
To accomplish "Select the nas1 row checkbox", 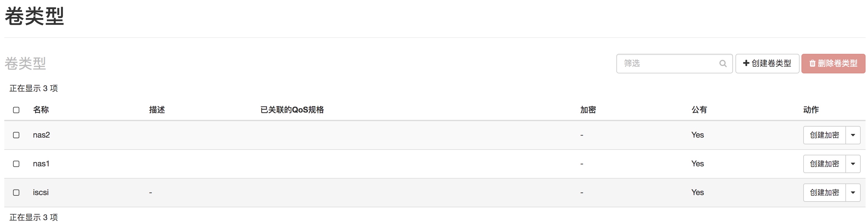I will point(16,164).
